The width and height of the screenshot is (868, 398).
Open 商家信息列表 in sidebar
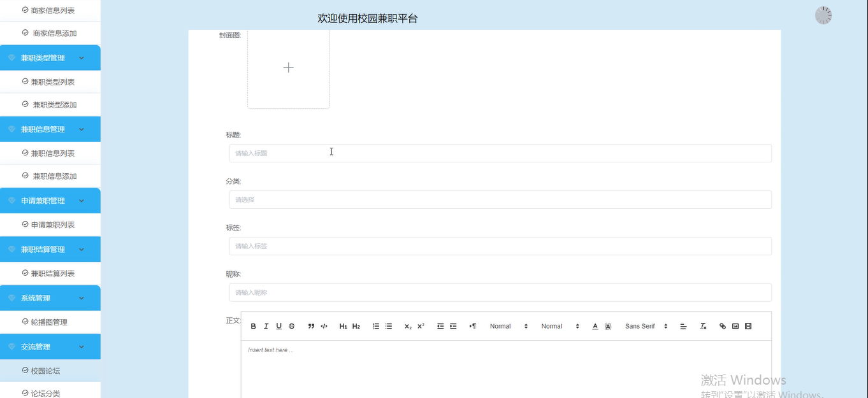(50, 10)
